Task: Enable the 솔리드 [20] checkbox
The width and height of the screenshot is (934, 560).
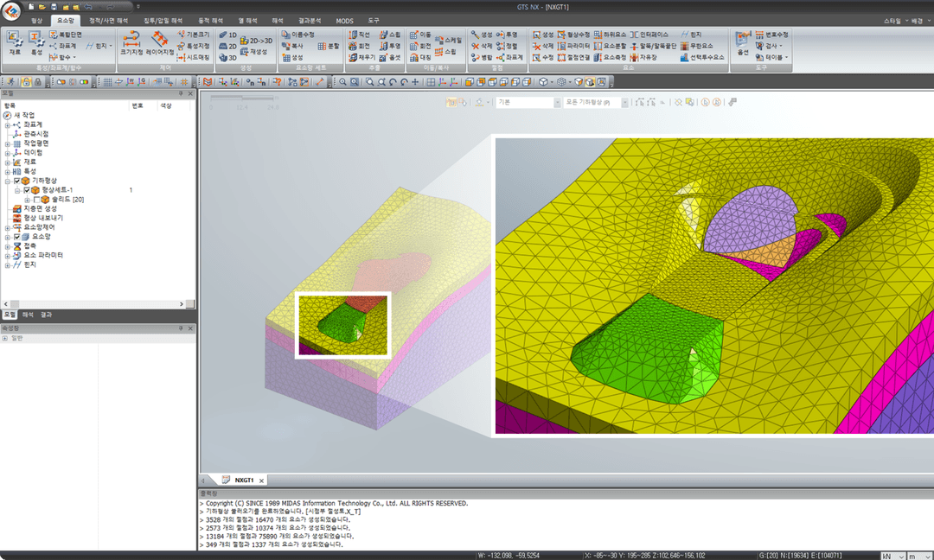Action: [x=36, y=200]
